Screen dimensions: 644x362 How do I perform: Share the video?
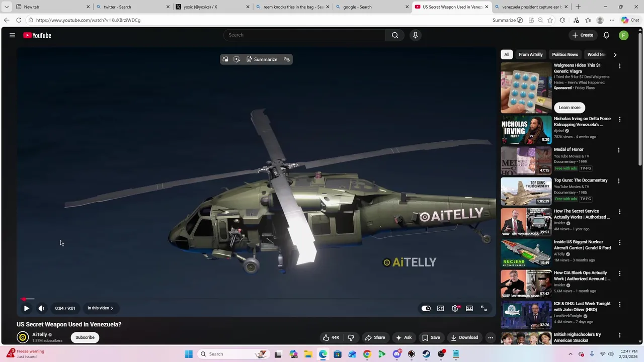tap(375, 337)
